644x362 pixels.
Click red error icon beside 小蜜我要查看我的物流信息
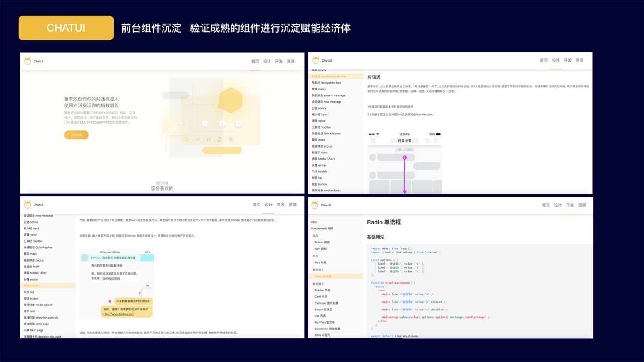(110, 301)
